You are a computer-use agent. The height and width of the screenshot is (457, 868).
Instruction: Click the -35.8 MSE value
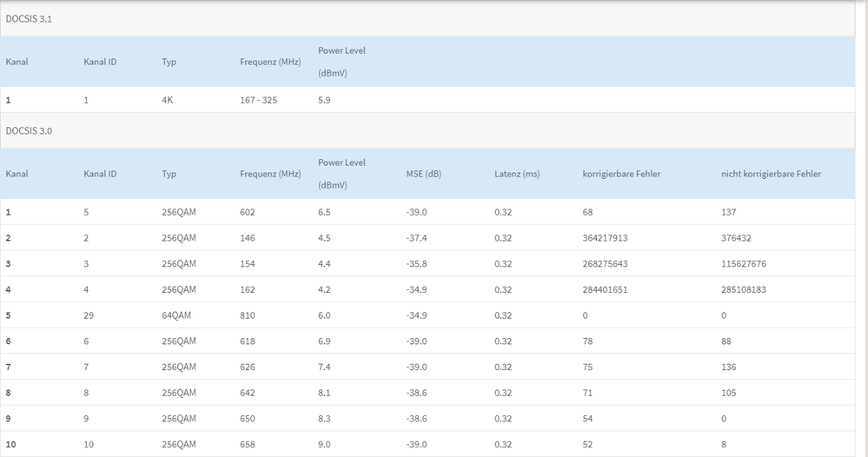point(418,264)
